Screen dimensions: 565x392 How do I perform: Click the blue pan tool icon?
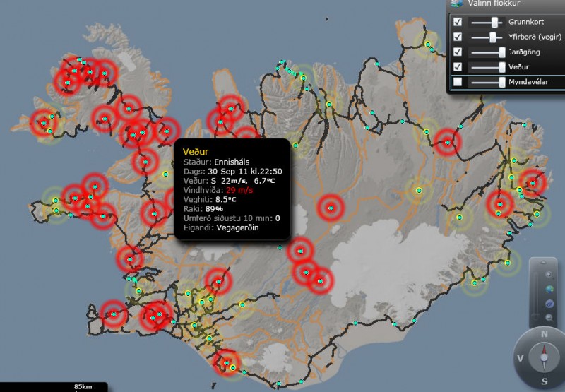(x=549, y=304)
